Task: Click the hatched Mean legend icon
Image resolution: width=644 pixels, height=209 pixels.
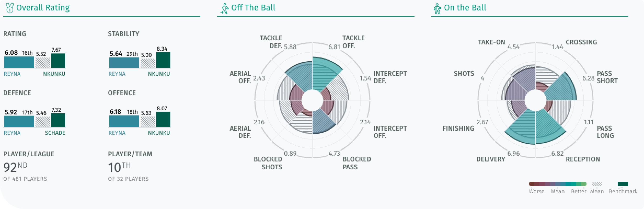Action: pyautogui.click(x=597, y=184)
